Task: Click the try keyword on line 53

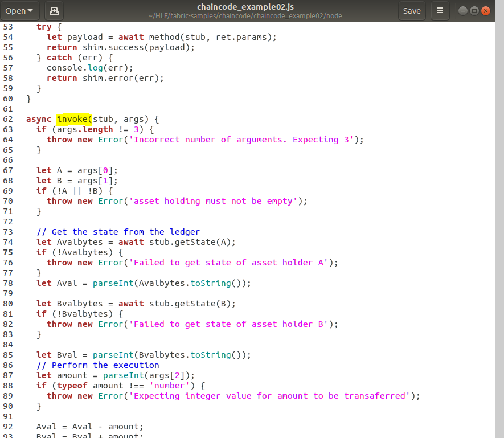Action: pos(44,27)
